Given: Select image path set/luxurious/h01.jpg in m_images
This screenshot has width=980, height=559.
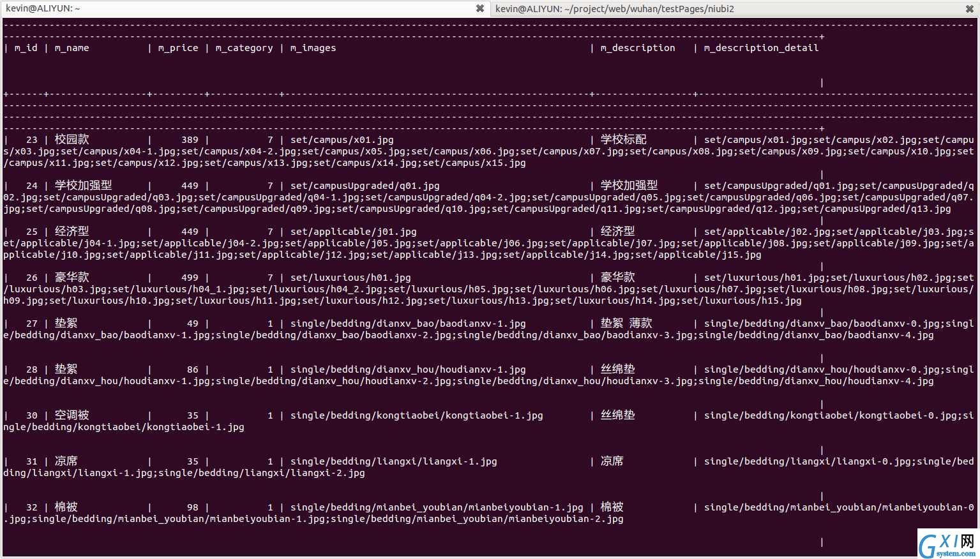Looking at the screenshot, I should 351,278.
